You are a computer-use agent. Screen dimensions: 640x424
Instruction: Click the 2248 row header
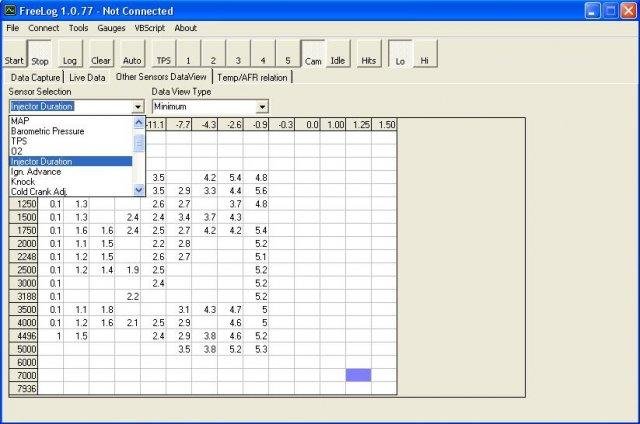pos(24,257)
